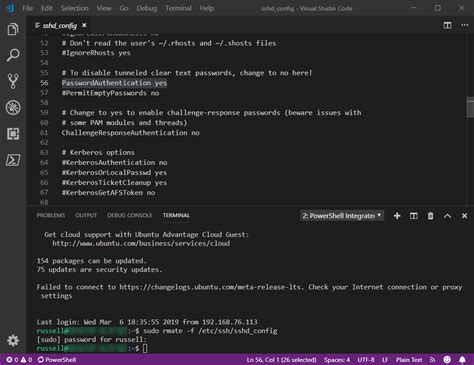Viewport: 474px width, 365px height.
Task: Click '154 packages can be updated.' text
Action: pos(92,261)
